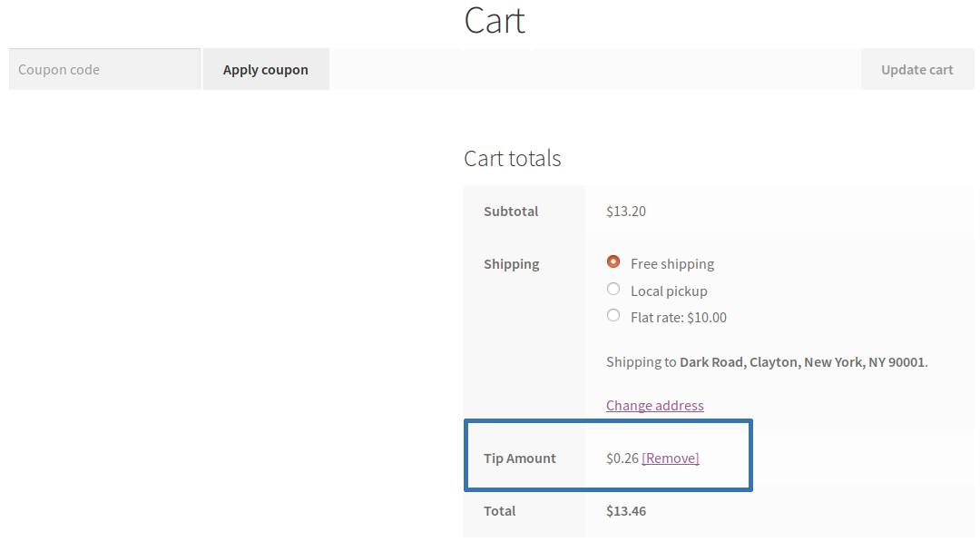Choose the Flat rate $10.00 option
The width and height of the screenshot is (980, 552).
[x=613, y=316]
